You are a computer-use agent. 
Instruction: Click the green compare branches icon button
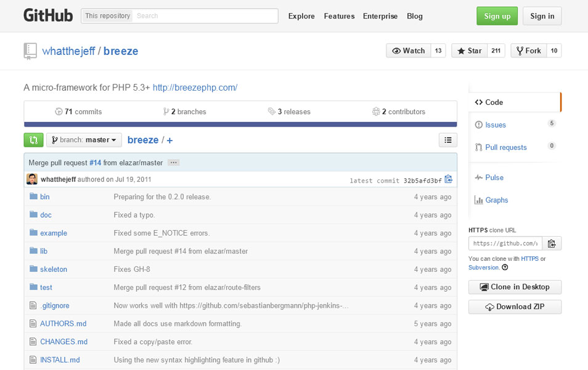click(x=33, y=140)
